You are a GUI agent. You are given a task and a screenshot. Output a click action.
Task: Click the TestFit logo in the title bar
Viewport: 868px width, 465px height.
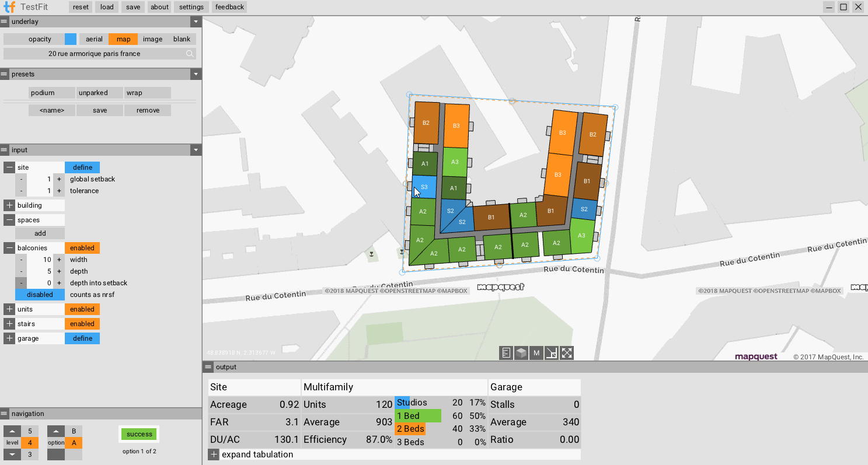point(8,6)
